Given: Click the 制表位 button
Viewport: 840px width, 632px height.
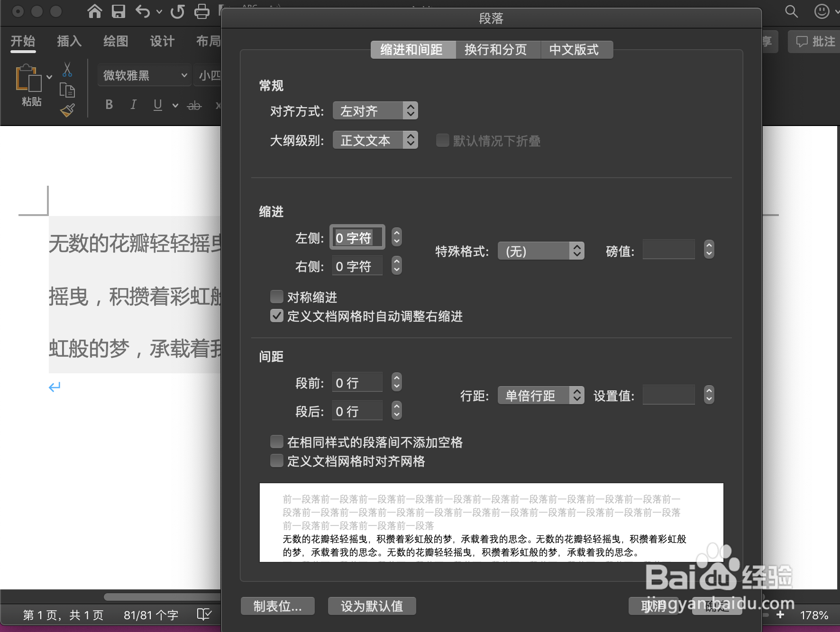Looking at the screenshot, I should pyautogui.click(x=277, y=605).
